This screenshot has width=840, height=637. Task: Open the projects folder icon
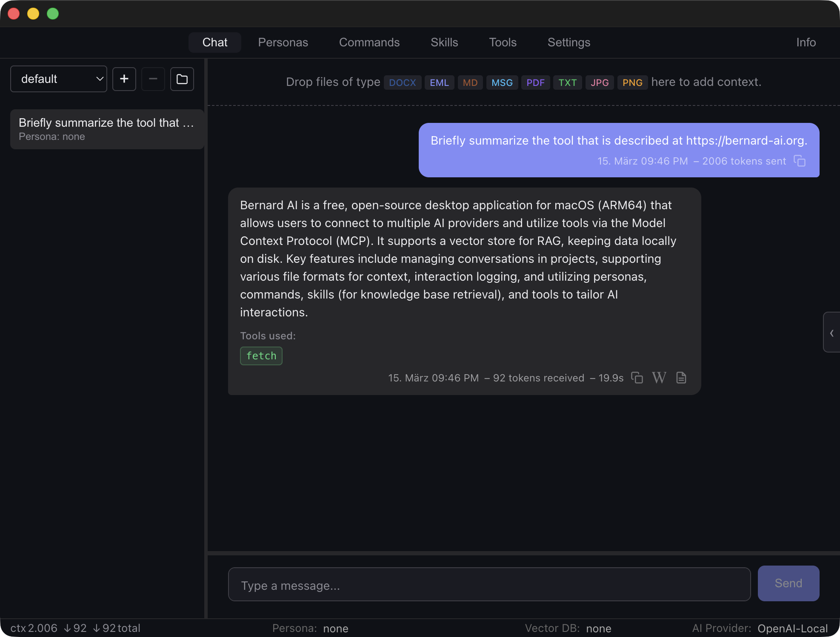(182, 79)
